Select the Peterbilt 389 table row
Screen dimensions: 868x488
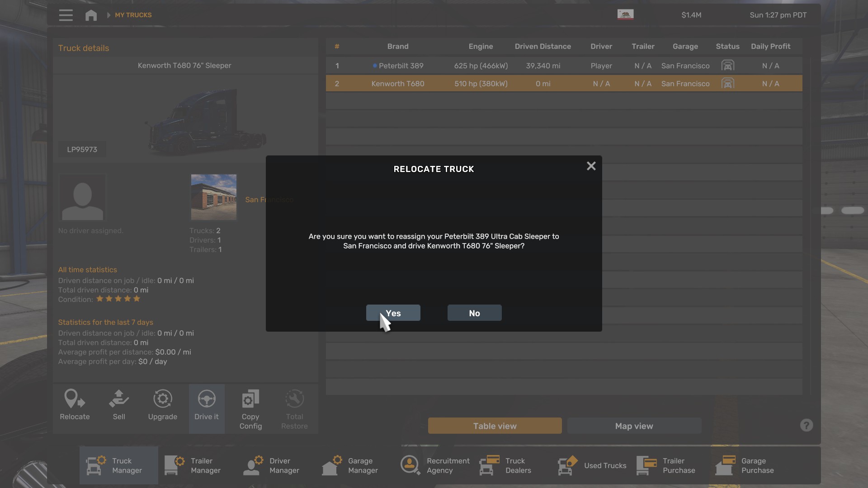[564, 66]
